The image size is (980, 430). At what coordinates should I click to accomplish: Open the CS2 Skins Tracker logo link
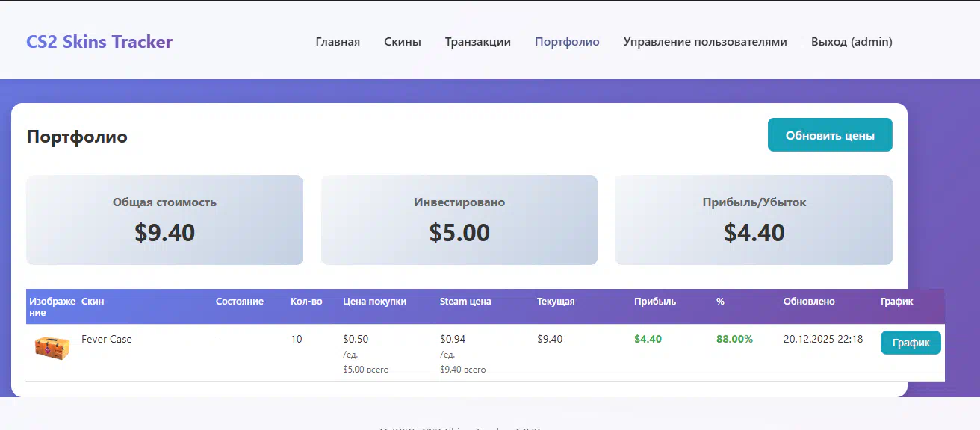pyautogui.click(x=99, y=42)
